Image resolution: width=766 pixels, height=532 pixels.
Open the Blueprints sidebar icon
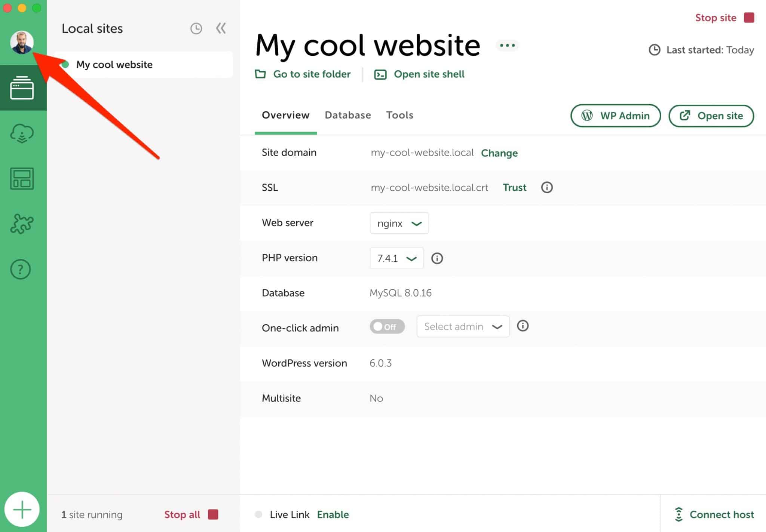point(22,179)
